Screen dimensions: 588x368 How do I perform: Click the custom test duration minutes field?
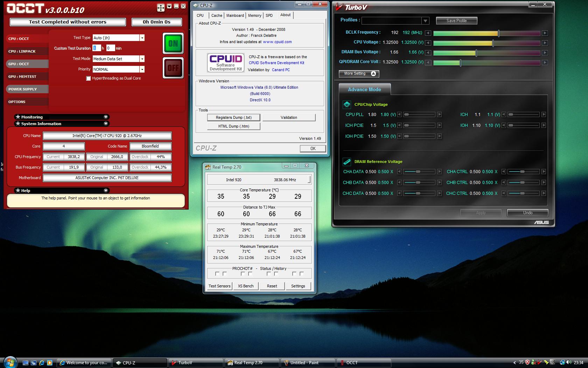click(x=111, y=48)
